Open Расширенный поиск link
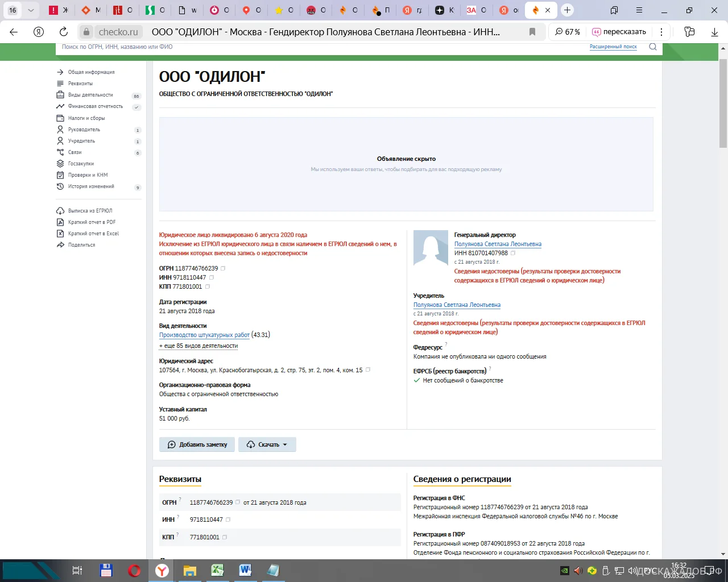Viewport: 728px width, 582px height. [x=613, y=47]
